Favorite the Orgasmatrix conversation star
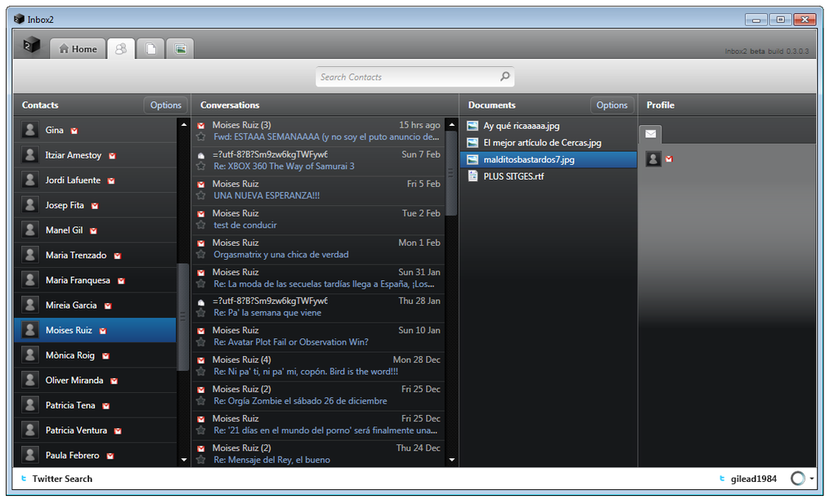 pos(200,255)
